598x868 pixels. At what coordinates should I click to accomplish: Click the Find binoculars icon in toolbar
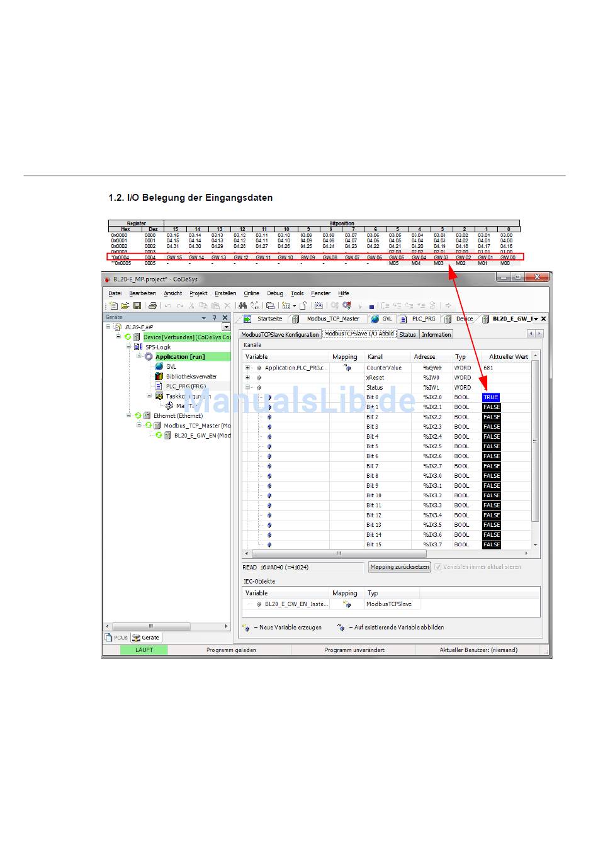(x=242, y=306)
